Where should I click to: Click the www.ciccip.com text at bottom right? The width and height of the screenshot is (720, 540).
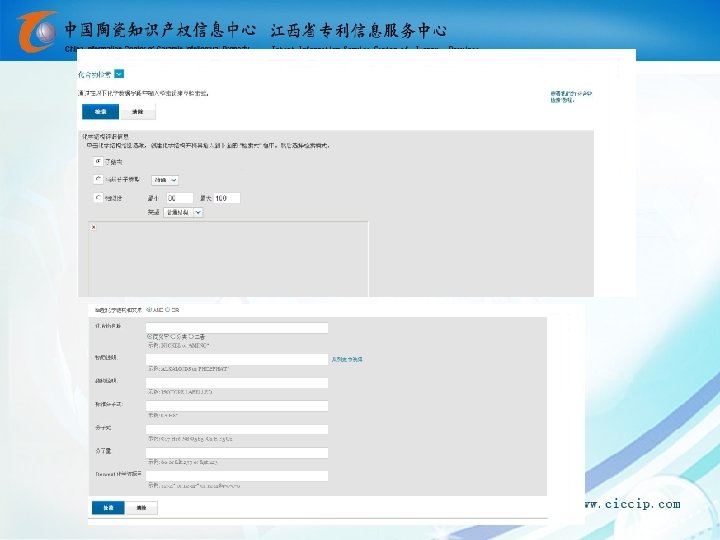[632, 504]
